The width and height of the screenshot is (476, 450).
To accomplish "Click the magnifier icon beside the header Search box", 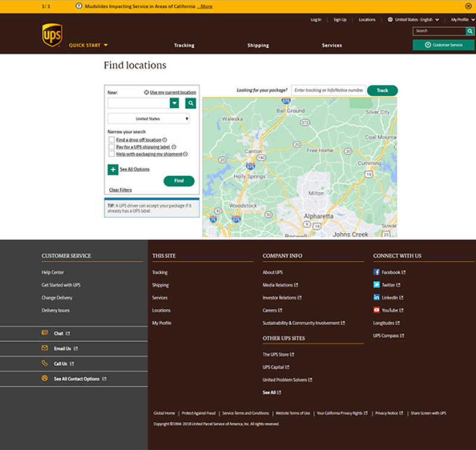I will (470, 31).
